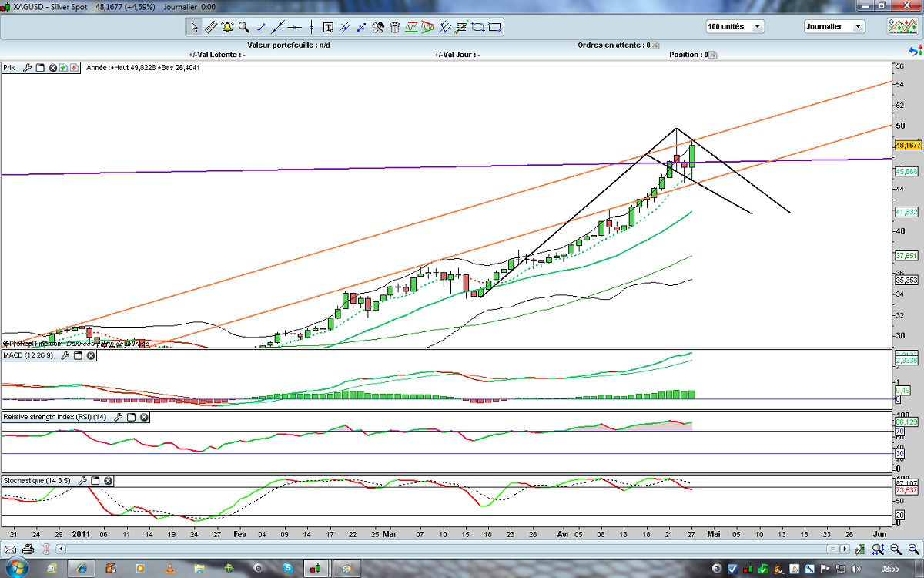Close the MACD indicator panel
Image resolution: width=924 pixels, height=578 pixels.
tap(91, 355)
